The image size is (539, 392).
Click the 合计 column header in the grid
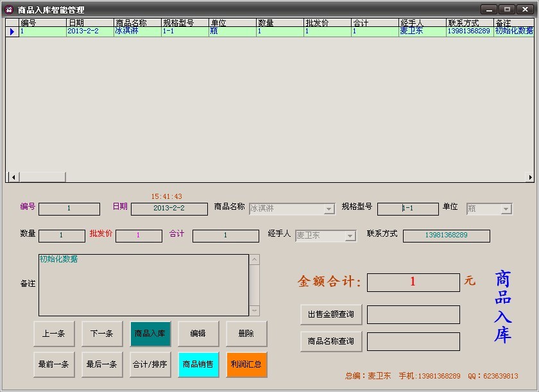374,22
